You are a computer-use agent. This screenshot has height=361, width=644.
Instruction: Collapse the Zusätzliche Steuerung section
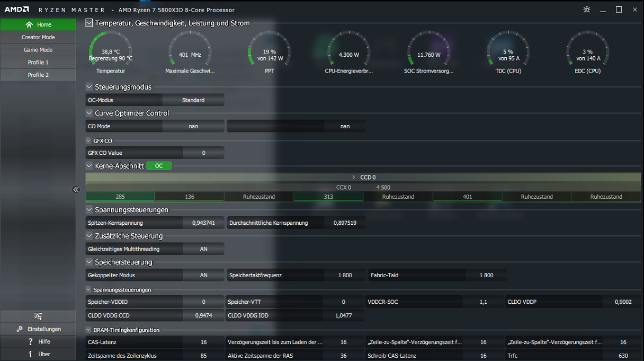click(x=89, y=236)
